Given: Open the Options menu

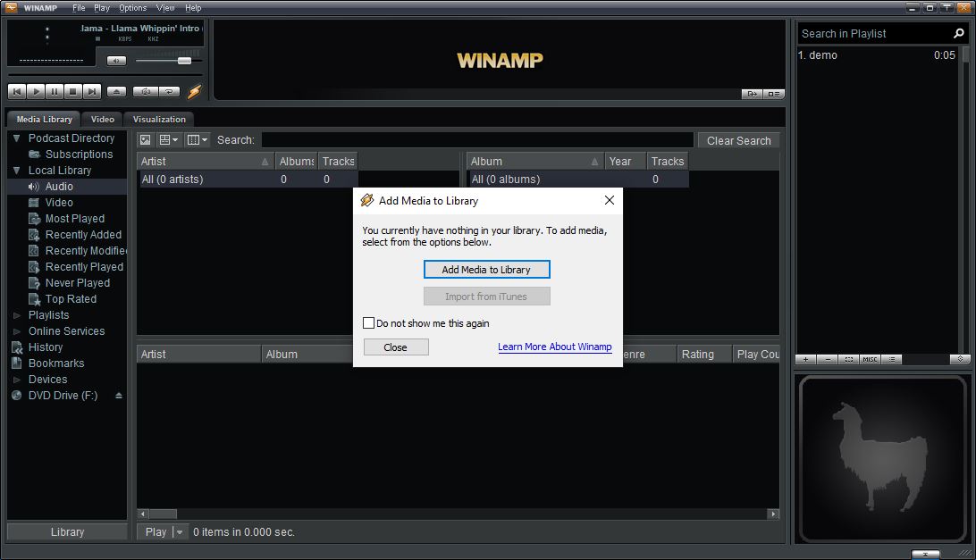Looking at the screenshot, I should pos(132,8).
